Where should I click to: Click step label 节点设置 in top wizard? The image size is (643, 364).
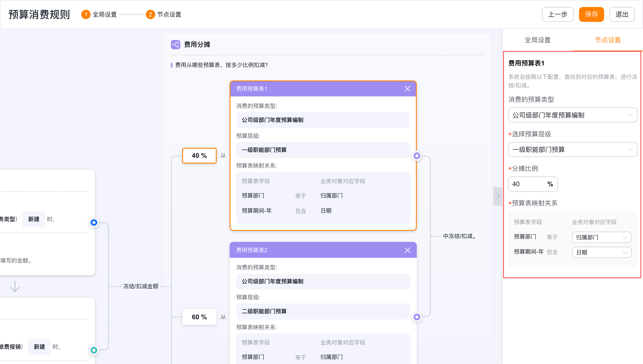tap(169, 14)
